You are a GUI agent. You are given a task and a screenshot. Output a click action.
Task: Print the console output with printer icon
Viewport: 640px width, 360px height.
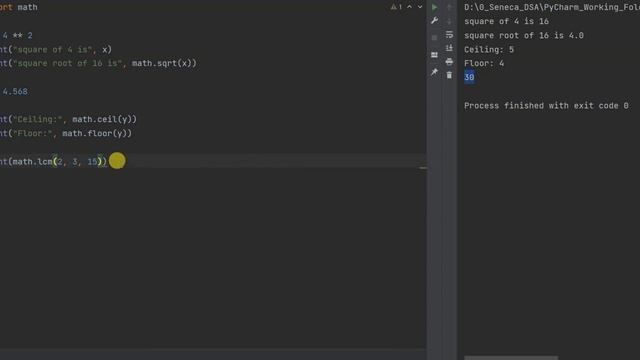click(449, 62)
